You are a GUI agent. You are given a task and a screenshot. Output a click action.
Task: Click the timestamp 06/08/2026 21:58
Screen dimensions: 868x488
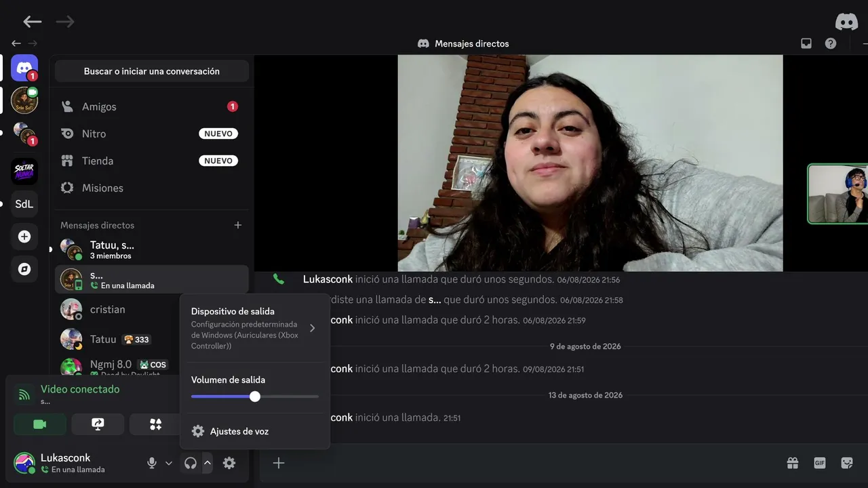(x=591, y=300)
